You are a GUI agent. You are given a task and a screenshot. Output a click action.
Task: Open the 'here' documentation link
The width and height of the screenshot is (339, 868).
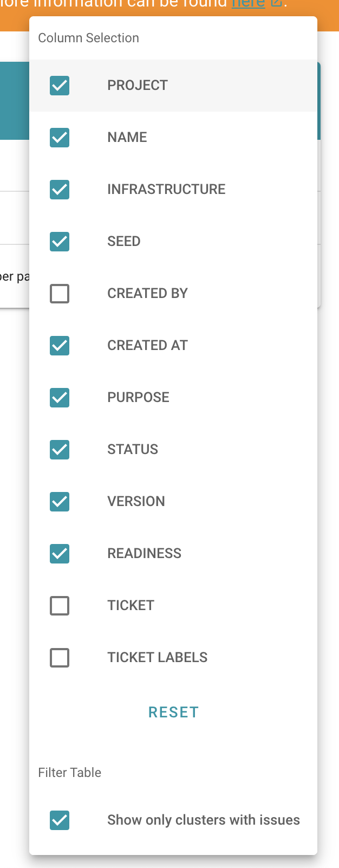click(x=247, y=3)
